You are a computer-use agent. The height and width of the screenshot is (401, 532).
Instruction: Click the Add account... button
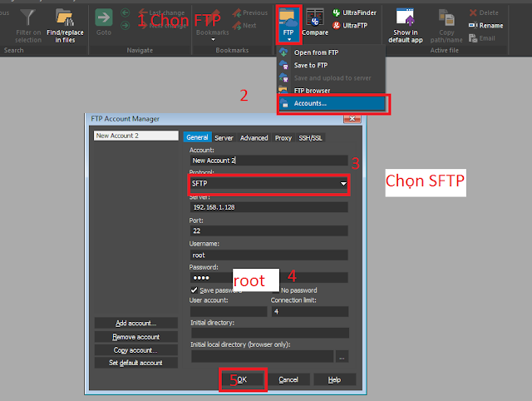click(x=136, y=323)
